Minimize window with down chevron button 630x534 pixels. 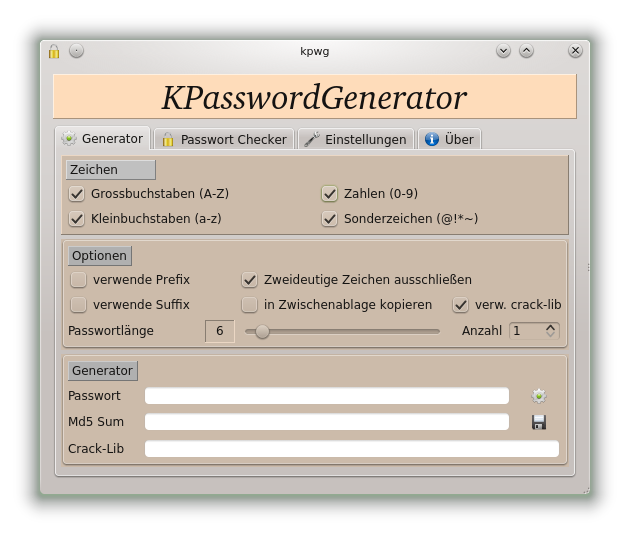pos(503,51)
